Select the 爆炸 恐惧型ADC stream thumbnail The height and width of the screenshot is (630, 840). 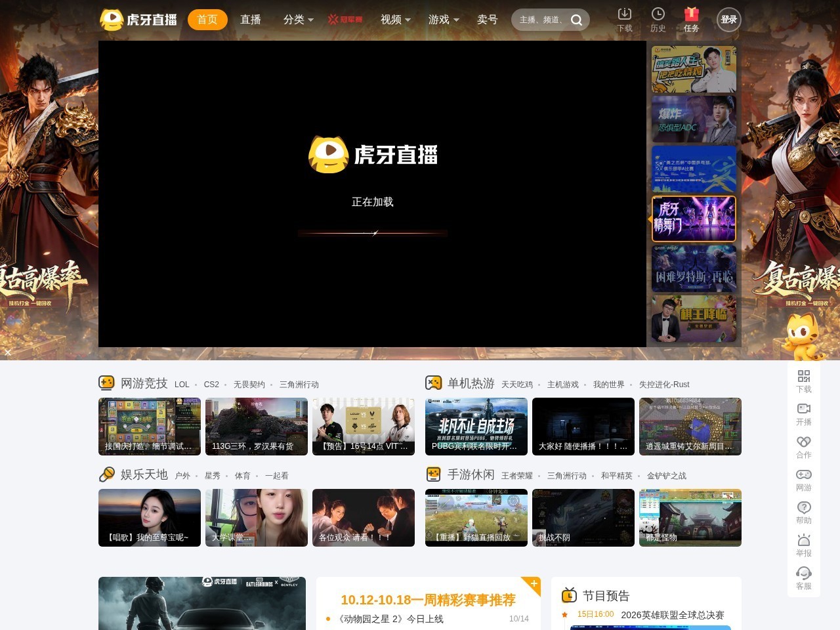tap(694, 119)
